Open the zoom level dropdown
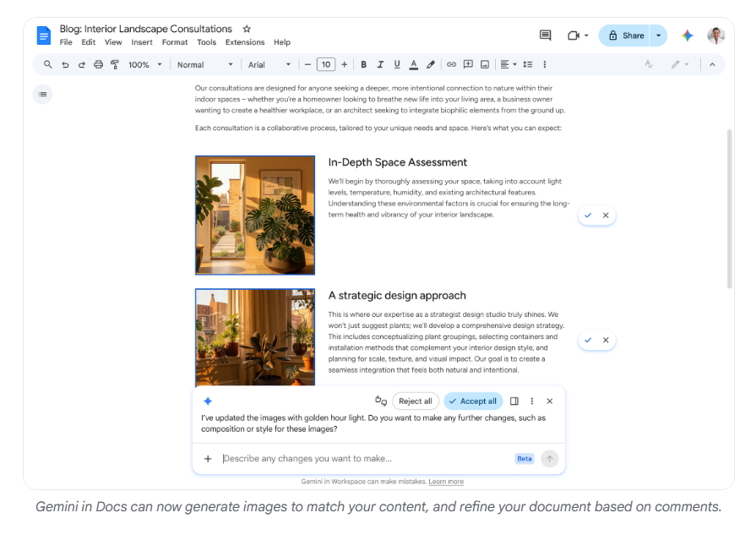The image size is (756, 540). coord(142,64)
